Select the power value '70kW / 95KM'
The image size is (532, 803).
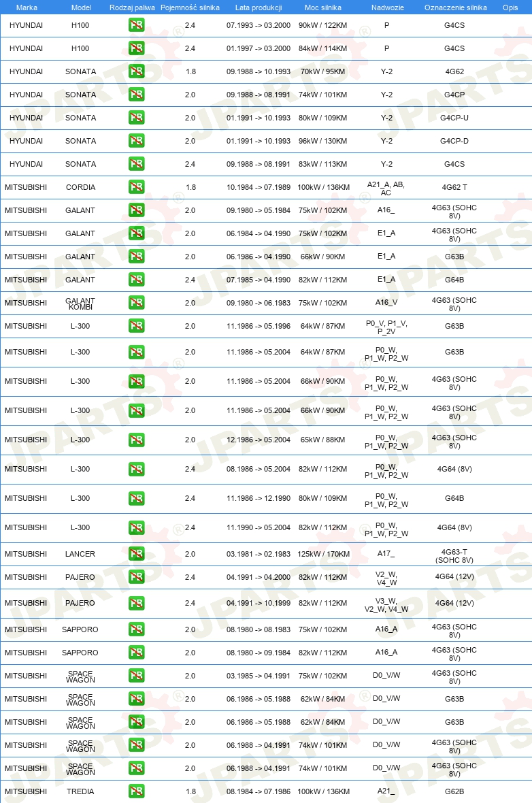click(x=322, y=71)
